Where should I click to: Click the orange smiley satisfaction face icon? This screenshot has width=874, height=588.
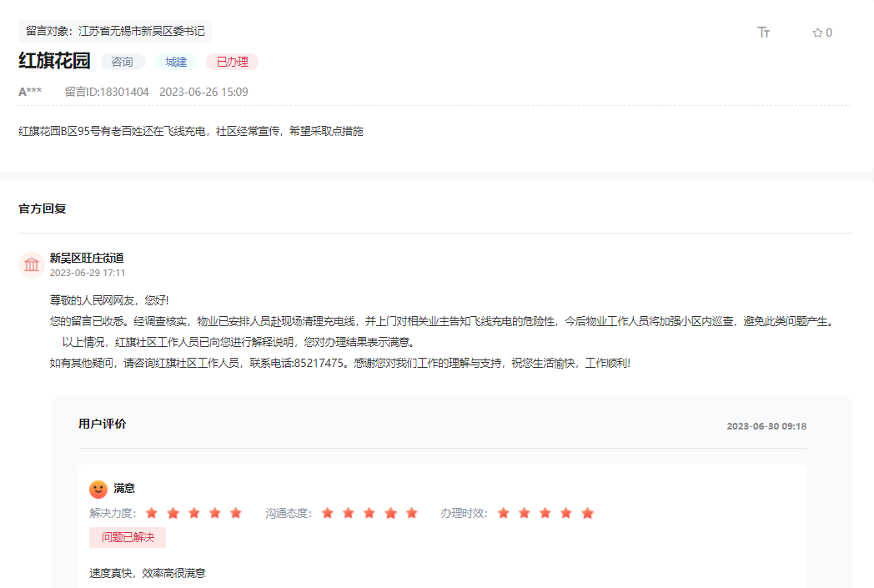point(98,488)
